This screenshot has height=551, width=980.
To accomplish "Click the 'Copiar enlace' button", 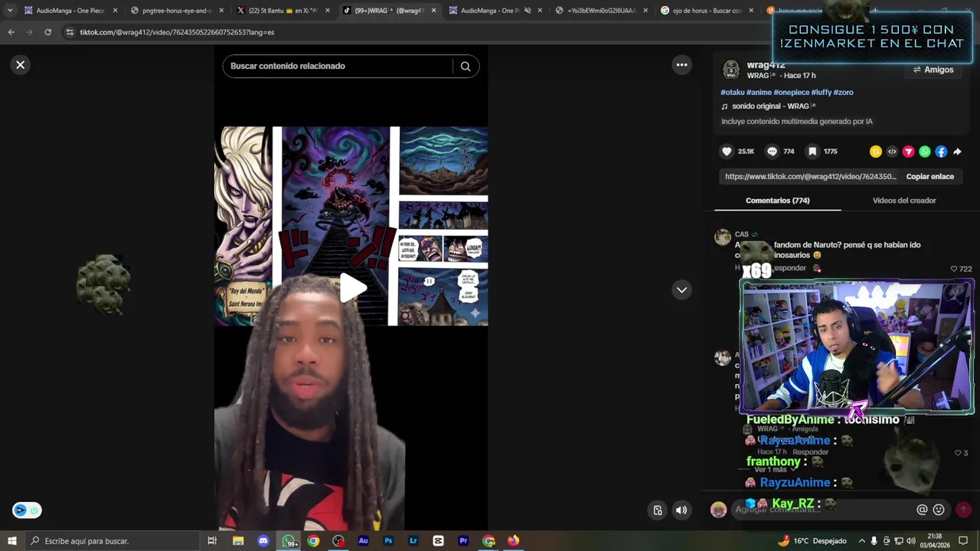I will (929, 177).
